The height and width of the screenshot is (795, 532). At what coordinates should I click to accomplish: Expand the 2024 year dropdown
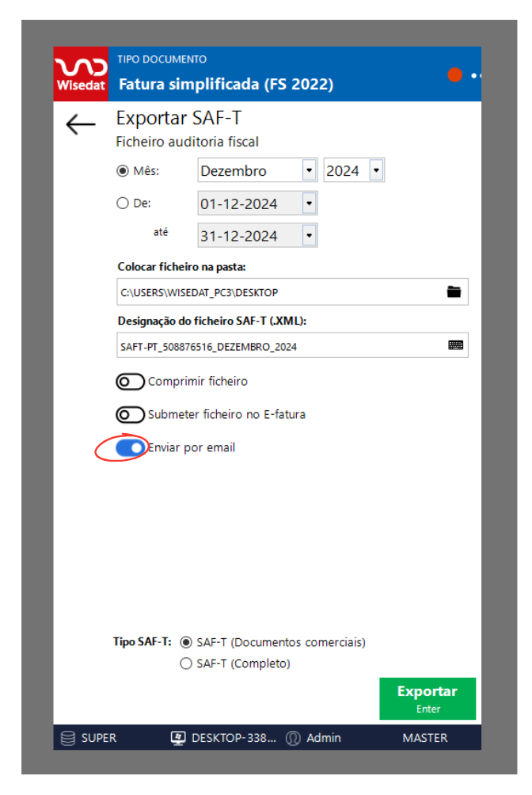(x=376, y=170)
